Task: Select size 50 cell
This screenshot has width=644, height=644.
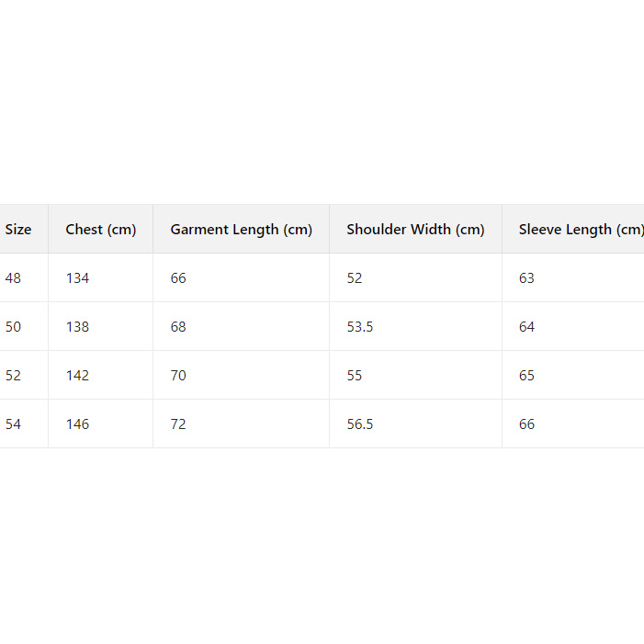Action: (14, 327)
